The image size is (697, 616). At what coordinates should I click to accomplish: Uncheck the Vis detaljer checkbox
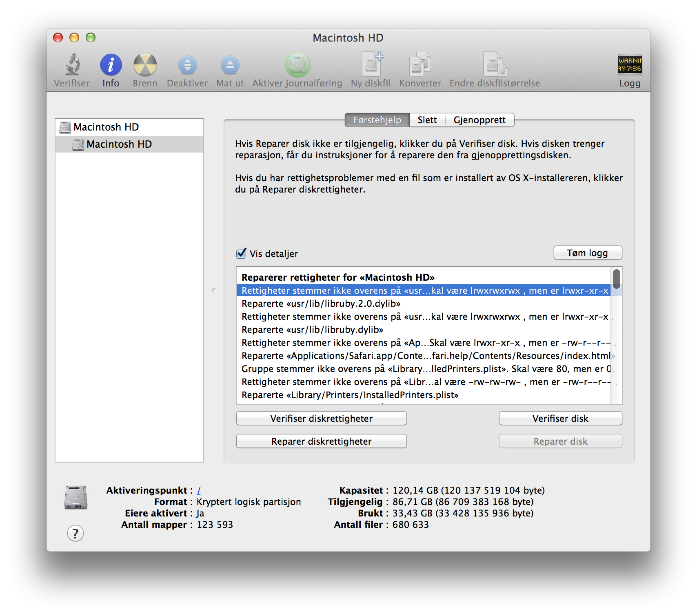tap(241, 253)
